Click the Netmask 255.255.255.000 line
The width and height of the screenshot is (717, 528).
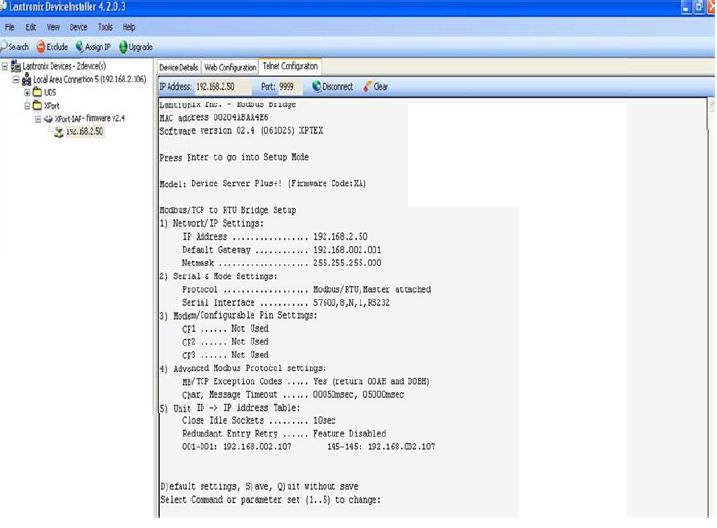[281, 263]
